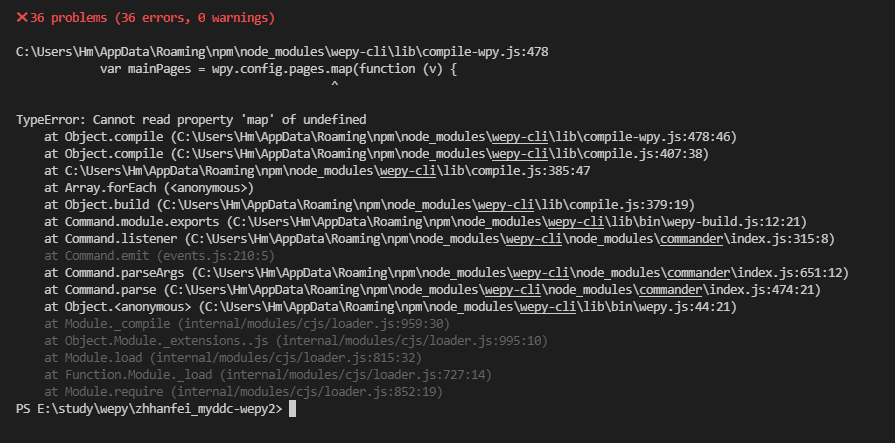
Task: Open the commander index.js:474:21 Command.parse link
Action: (x=493, y=290)
